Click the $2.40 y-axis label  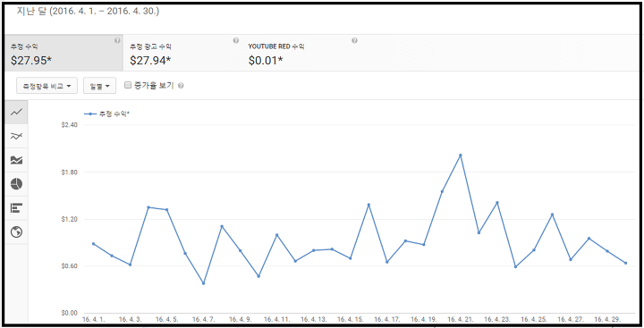point(70,125)
